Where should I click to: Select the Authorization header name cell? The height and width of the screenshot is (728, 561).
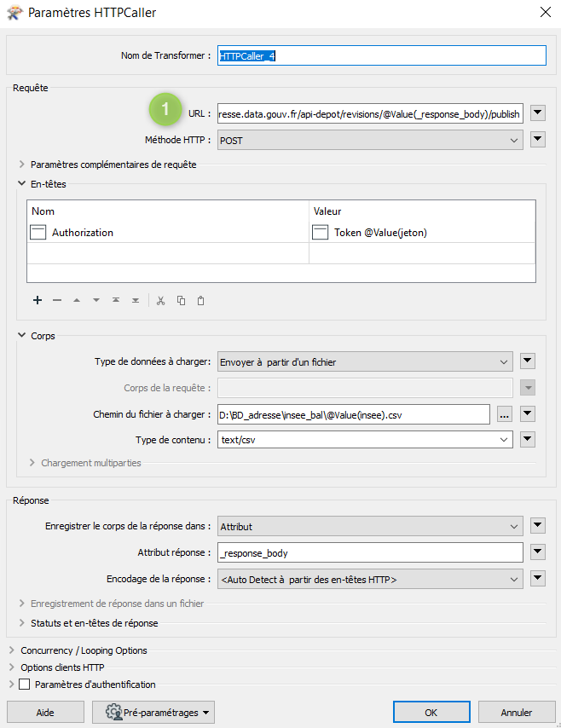pyautogui.click(x=168, y=232)
